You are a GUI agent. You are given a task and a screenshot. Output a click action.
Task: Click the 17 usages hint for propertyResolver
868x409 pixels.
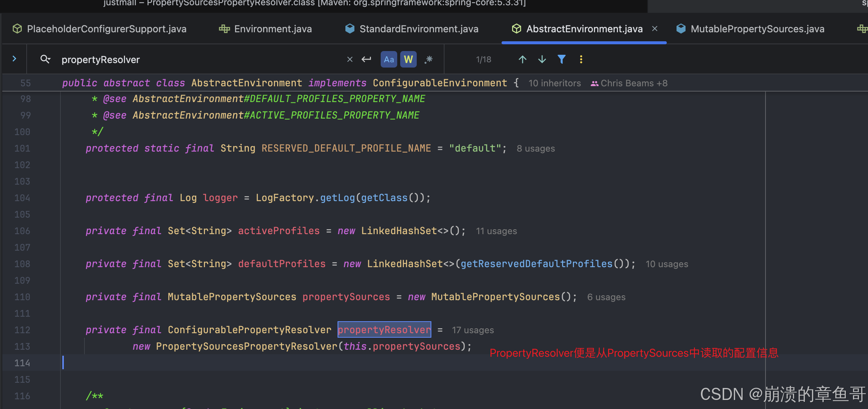pos(473,330)
